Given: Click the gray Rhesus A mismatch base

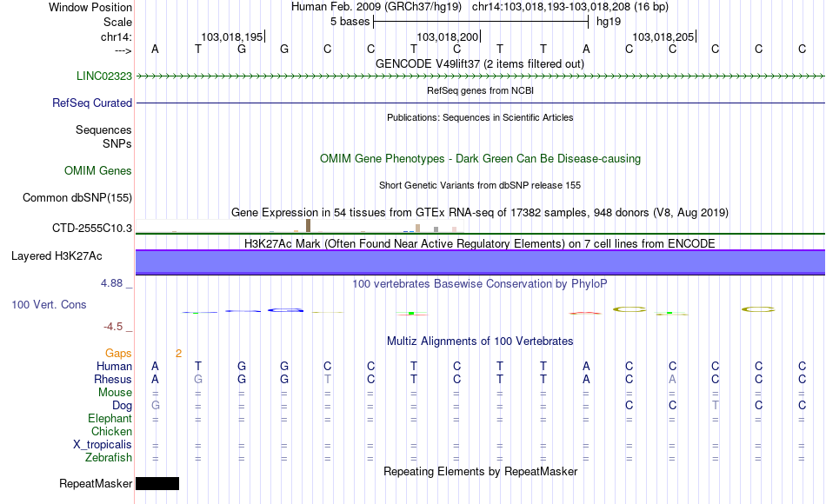Looking at the screenshot, I should pos(672,379).
